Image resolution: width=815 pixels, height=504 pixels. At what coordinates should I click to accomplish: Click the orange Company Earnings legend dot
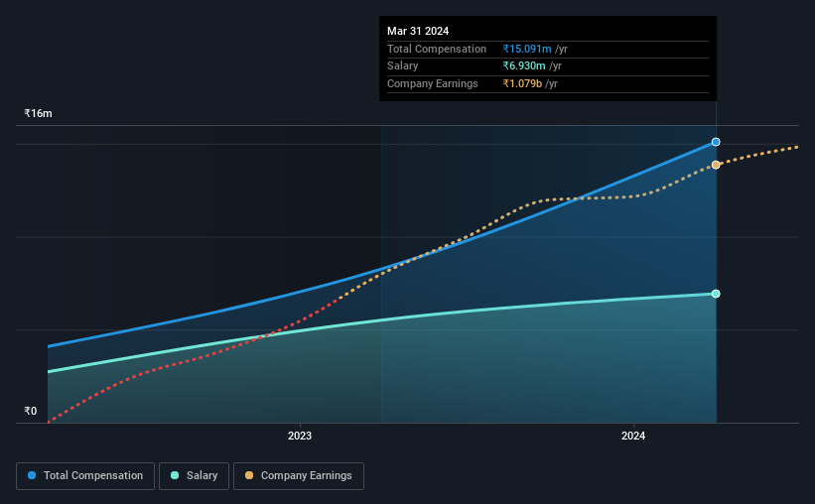(x=249, y=475)
